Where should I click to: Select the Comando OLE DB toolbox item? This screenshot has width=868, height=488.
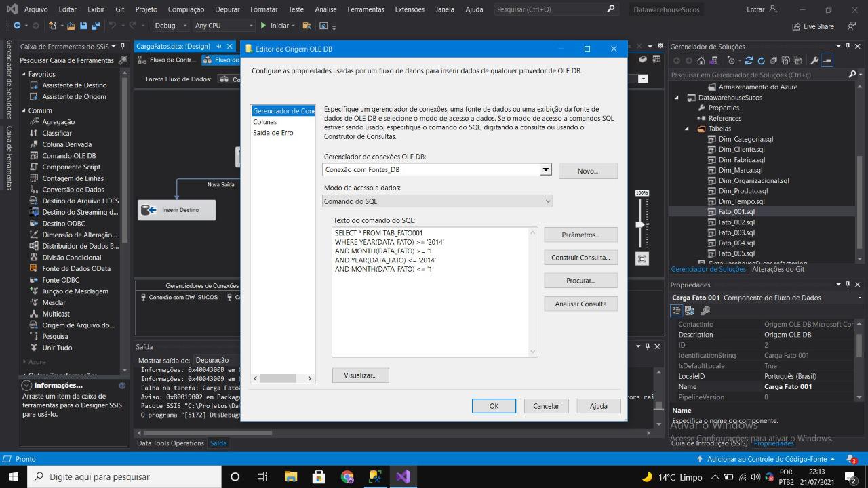68,156
